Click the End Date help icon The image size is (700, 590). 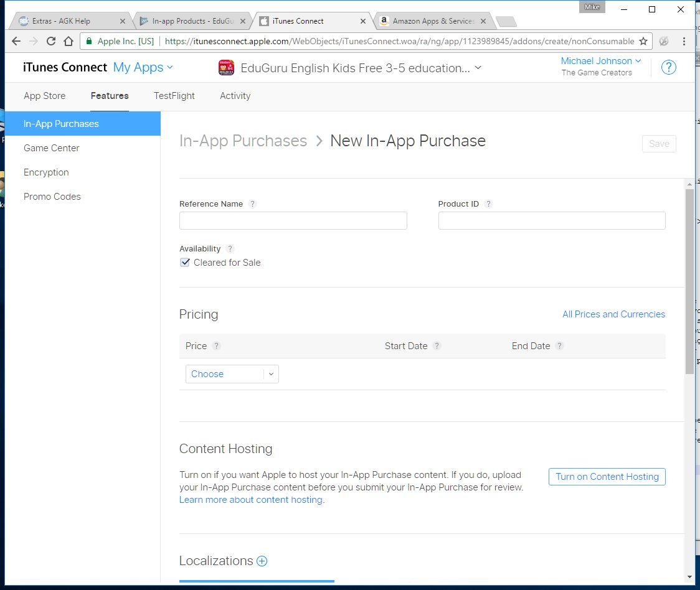coord(560,346)
